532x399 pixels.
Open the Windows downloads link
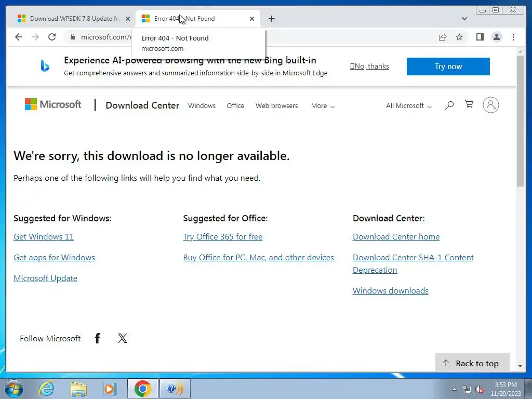click(x=391, y=291)
